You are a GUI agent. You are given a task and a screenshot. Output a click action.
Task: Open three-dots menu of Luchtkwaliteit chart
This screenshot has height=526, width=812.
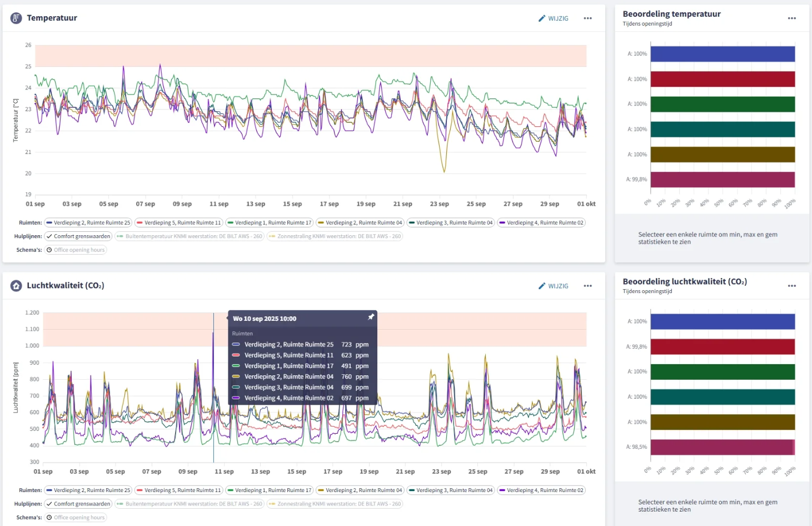(587, 286)
